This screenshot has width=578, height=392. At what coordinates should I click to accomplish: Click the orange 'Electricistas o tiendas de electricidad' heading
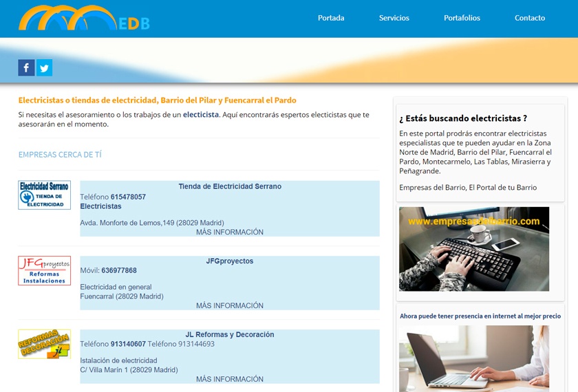pos(158,100)
